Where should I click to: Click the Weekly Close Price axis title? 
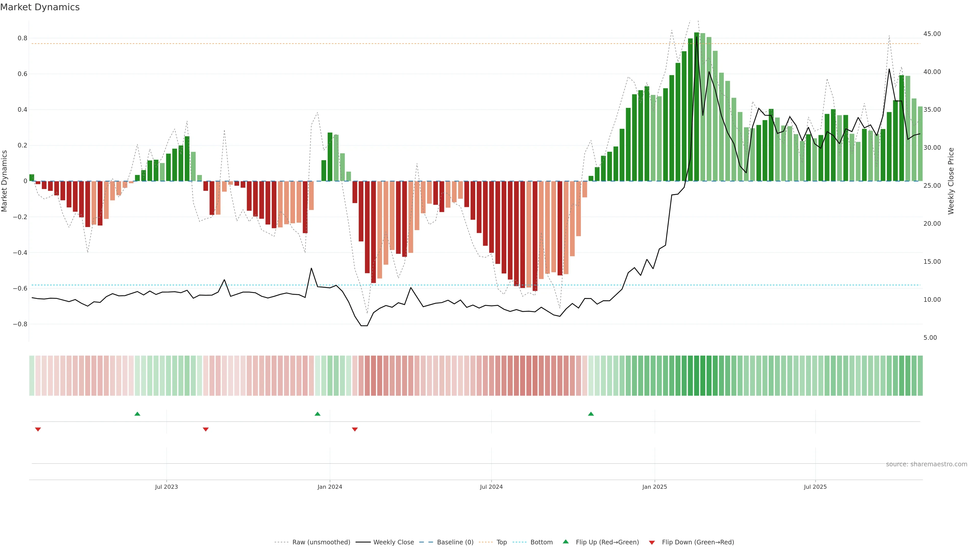coord(951,181)
